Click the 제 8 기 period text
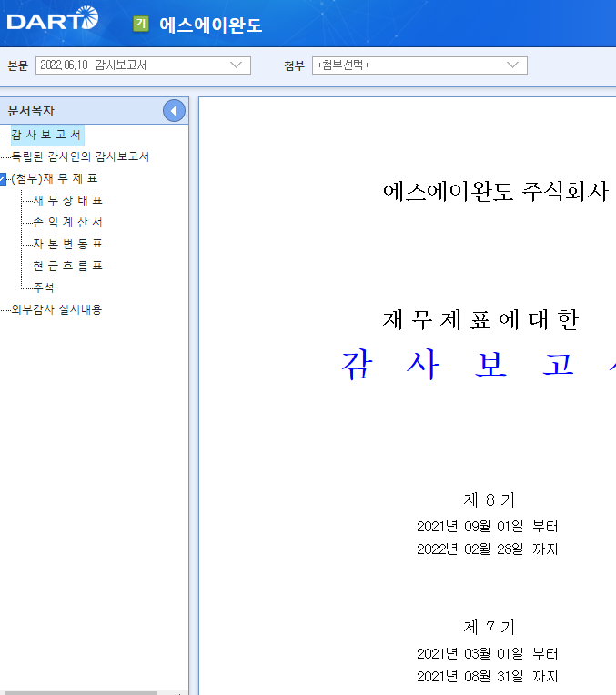Screen dimensions: 616x695 489,500
